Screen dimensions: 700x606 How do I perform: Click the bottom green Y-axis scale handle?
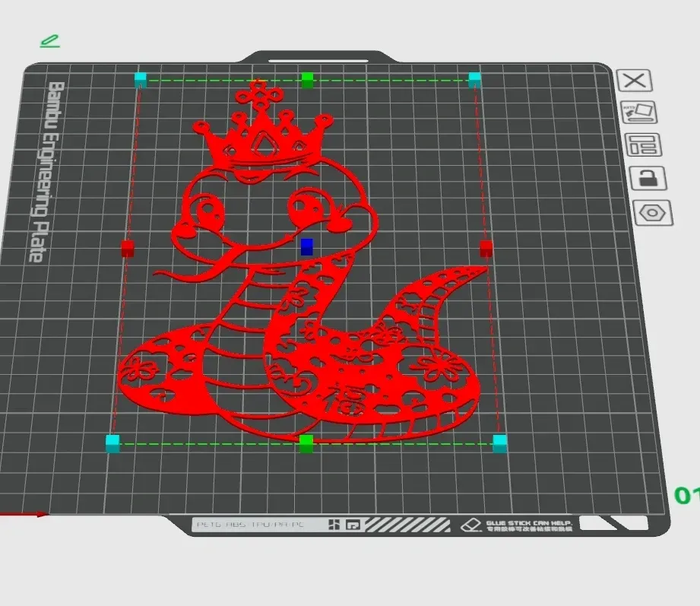(306, 443)
